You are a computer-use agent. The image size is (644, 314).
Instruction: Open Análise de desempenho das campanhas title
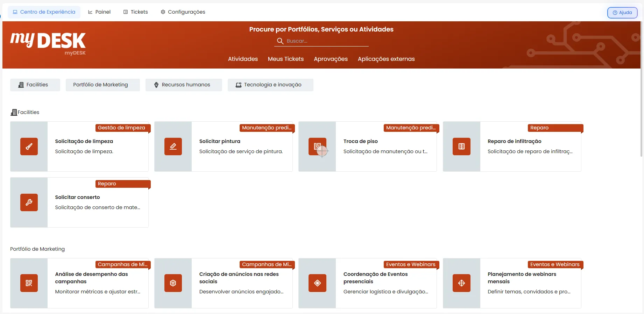(91, 278)
